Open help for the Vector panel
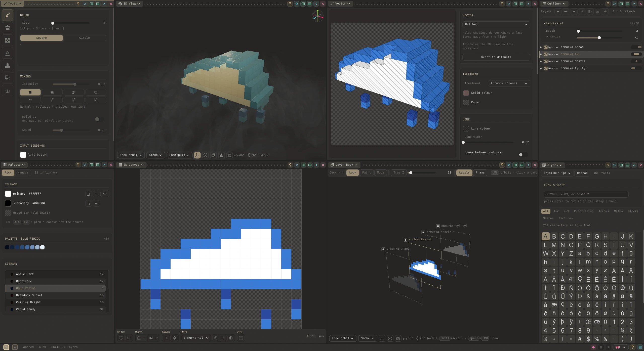 click(502, 4)
